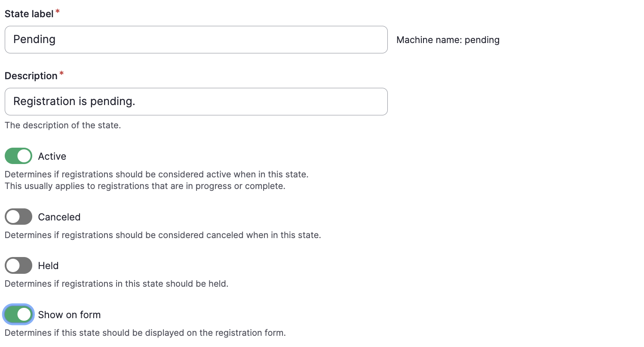Click the 'Show on form' label text
This screenshot has width=644, height=347.
point(69,315)
